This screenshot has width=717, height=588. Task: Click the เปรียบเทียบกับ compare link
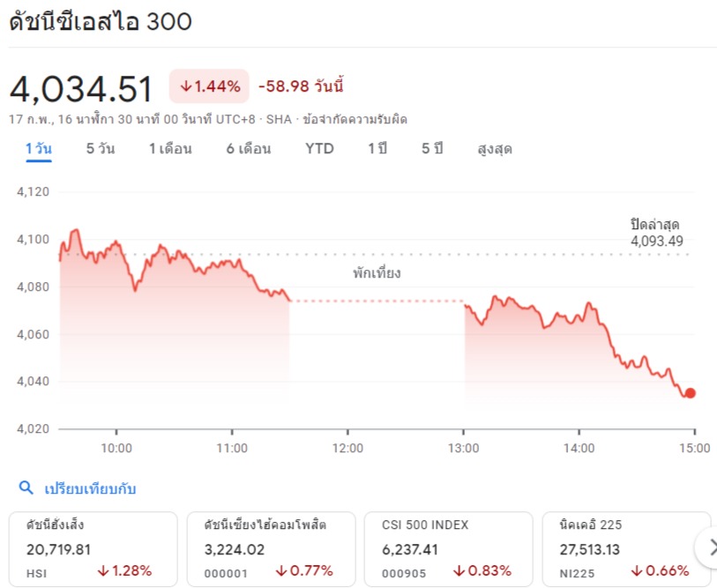pyautogui.click(x=90, y=488)
